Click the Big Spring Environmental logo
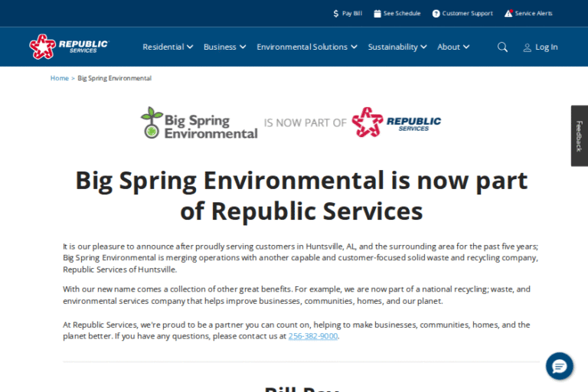This screenshot has height=392, width=588. click(199, 122)
